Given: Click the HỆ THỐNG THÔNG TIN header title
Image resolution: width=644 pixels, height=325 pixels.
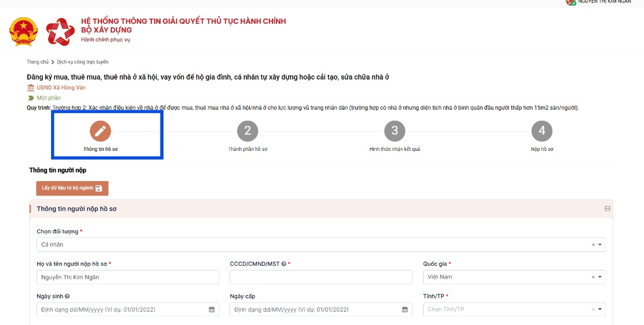Looking at the screenshot, I should tap(183, 21).
